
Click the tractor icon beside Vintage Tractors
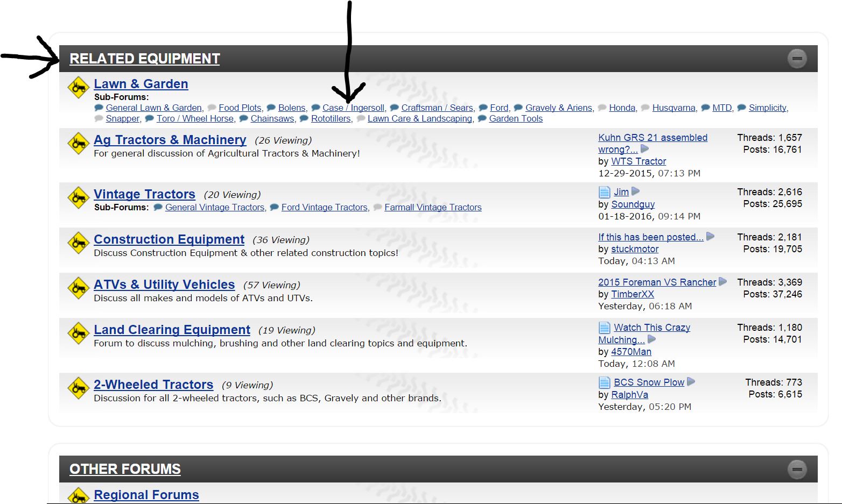pos(78,197)
